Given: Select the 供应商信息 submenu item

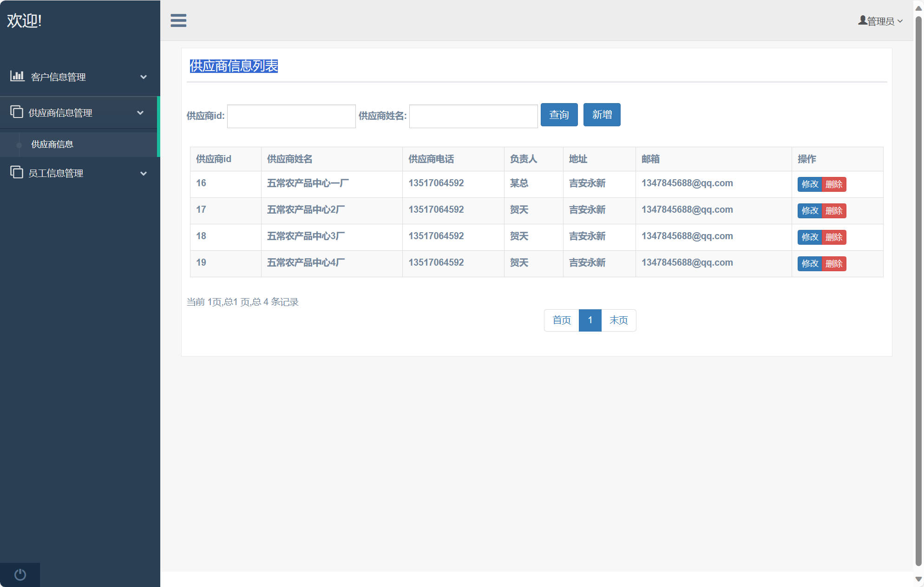Looking at the screenshot, I should tap(52, 144).
